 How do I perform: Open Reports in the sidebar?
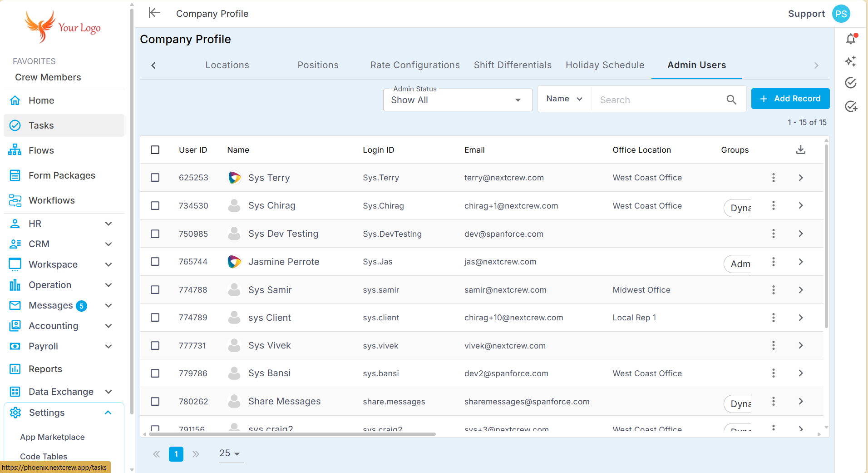64,369
